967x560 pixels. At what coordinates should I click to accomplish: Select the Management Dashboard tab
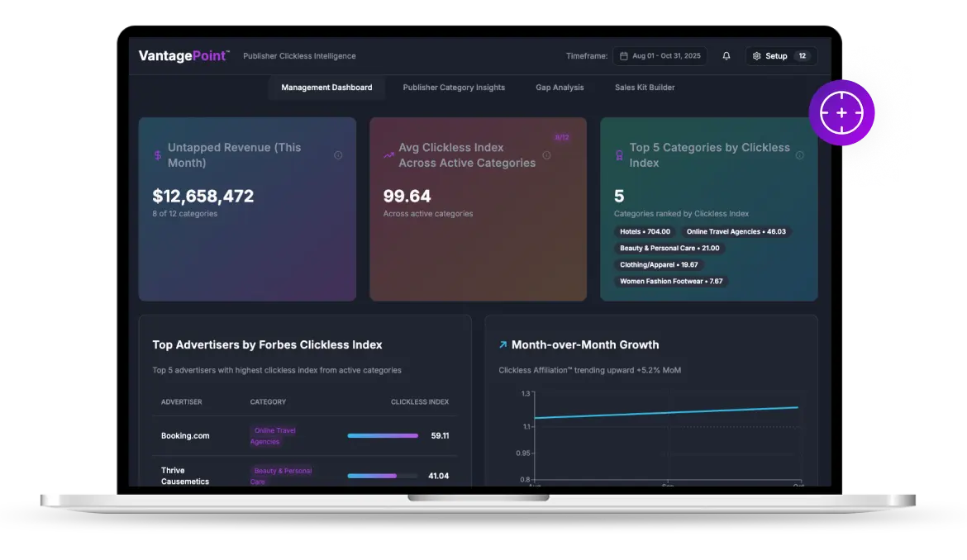[326, 88]
